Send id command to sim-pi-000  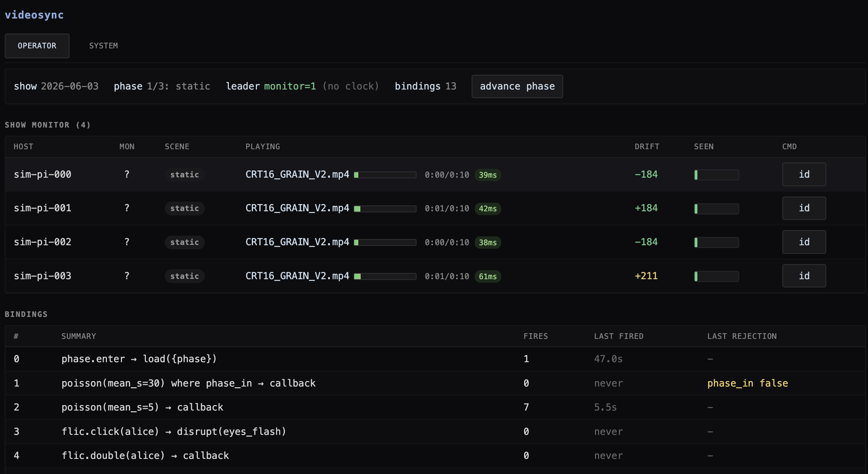coord(804,174)
